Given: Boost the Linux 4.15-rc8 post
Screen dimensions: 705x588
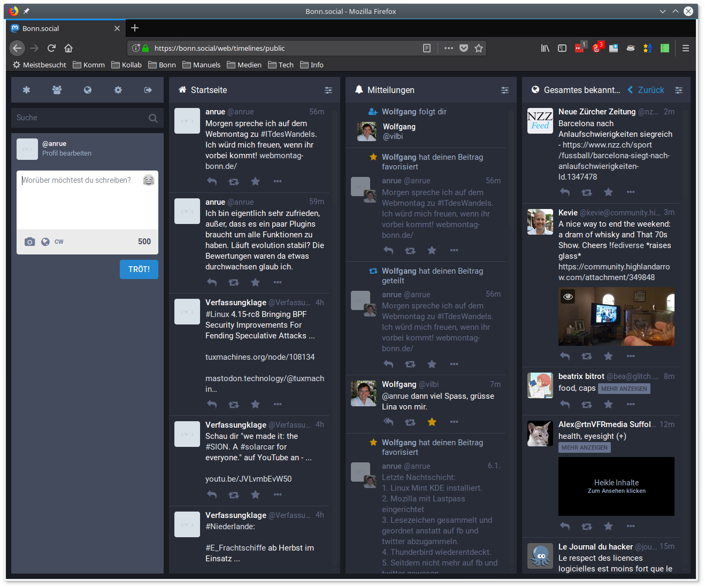Looking at the screenshot, I should (234, 405).
